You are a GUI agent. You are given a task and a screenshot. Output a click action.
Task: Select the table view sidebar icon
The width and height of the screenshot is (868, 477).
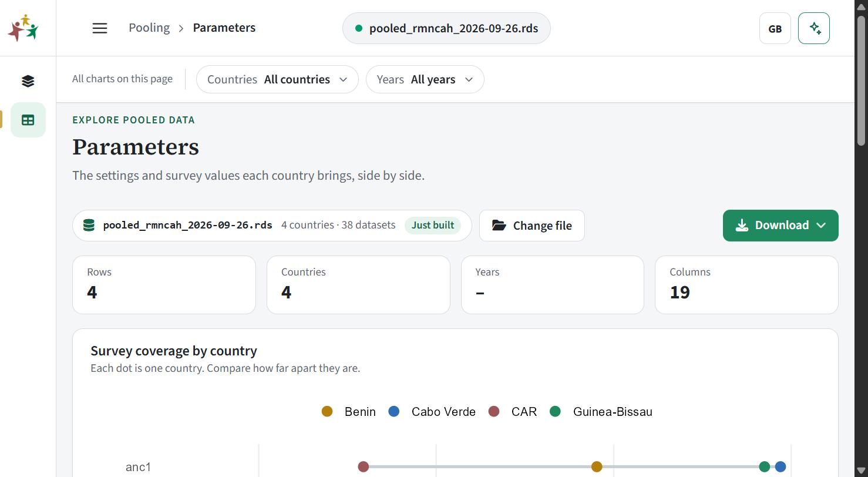[x=28, y=120]
